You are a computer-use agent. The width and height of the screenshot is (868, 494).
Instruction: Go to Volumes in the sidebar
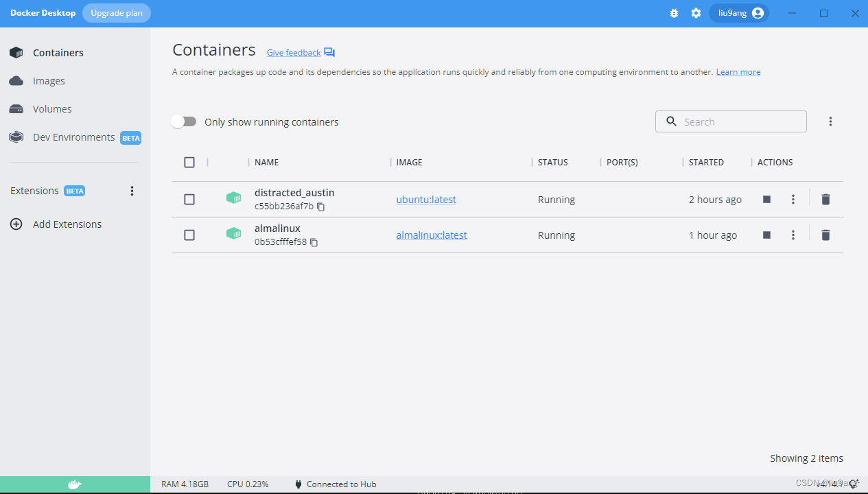[x=52, y=109]
